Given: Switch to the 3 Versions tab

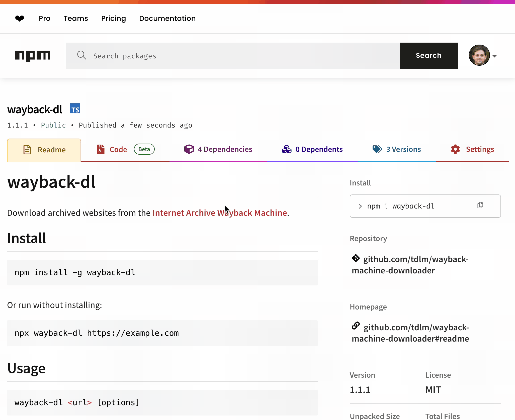Looking at the screenshot, I should point(403,149).
